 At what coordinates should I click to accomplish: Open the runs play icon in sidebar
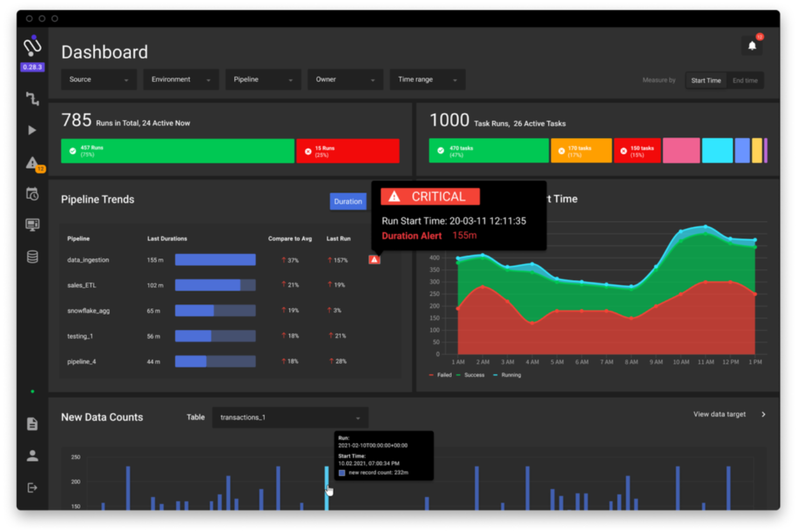(x=32, y=130)
